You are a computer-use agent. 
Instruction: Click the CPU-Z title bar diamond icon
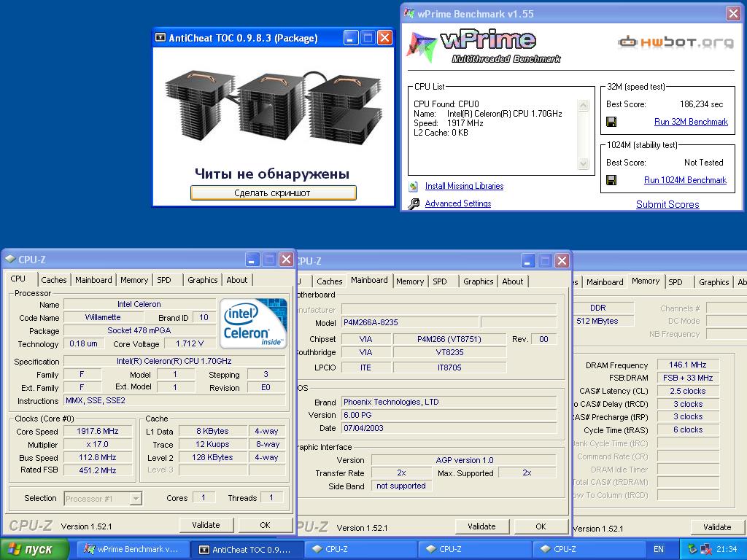pos(10,260)
